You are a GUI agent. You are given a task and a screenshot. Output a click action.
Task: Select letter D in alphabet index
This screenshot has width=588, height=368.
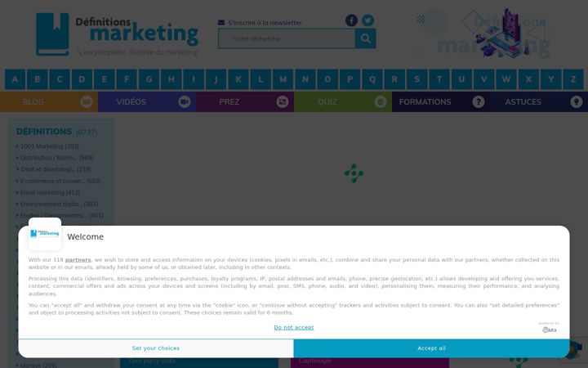pos(82,79)
